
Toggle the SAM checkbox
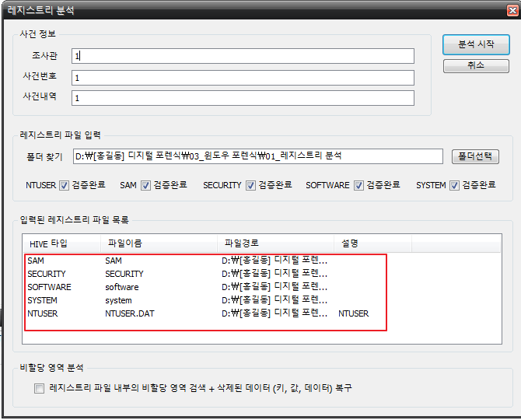click(145, 185)
